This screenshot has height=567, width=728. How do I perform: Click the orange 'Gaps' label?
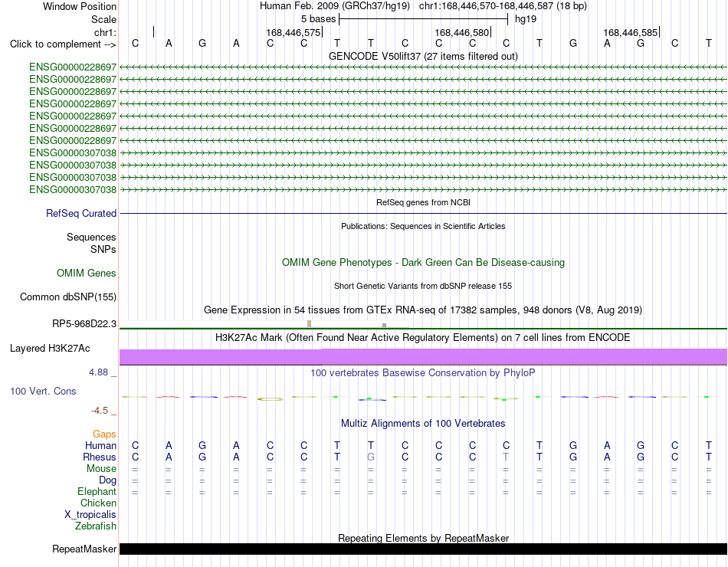[104, 434]
